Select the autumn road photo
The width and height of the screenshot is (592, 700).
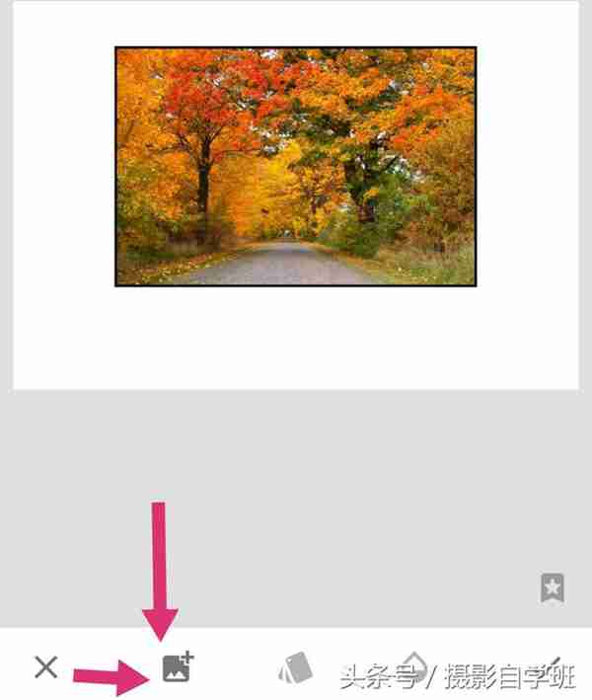click(295, 166)
